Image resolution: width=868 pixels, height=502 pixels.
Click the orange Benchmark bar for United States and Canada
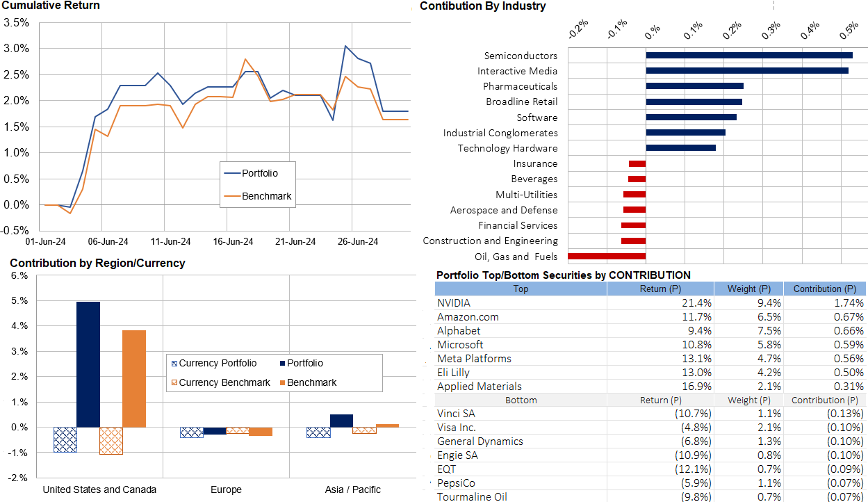pyautogui.click(x=134, y=379)
